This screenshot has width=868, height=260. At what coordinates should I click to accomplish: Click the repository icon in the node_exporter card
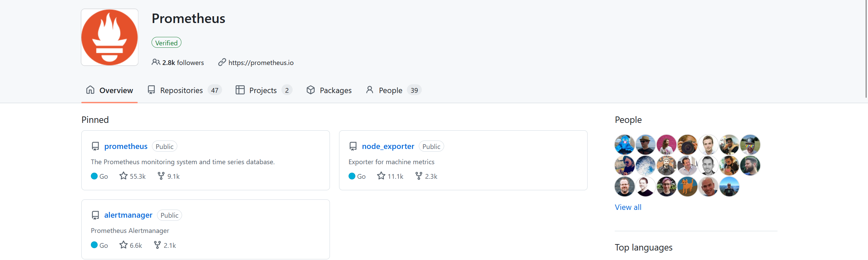[353, 146]
